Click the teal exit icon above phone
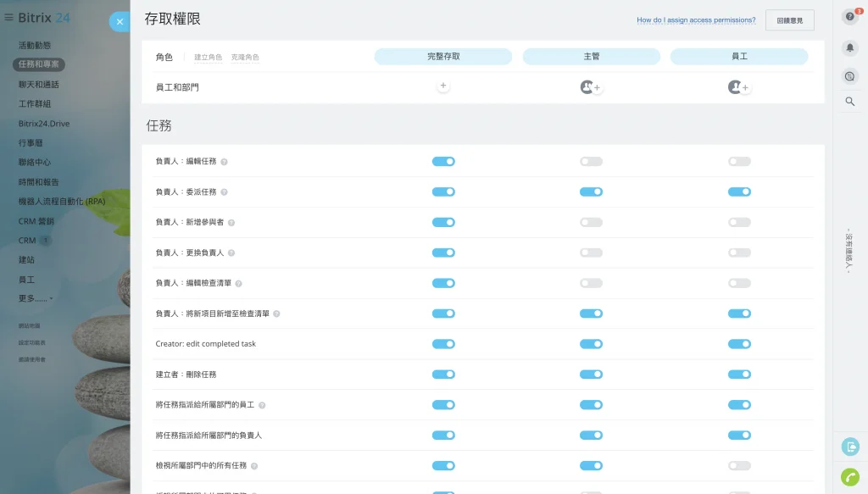This screenshot has width=868, height=494. point(850,447)
